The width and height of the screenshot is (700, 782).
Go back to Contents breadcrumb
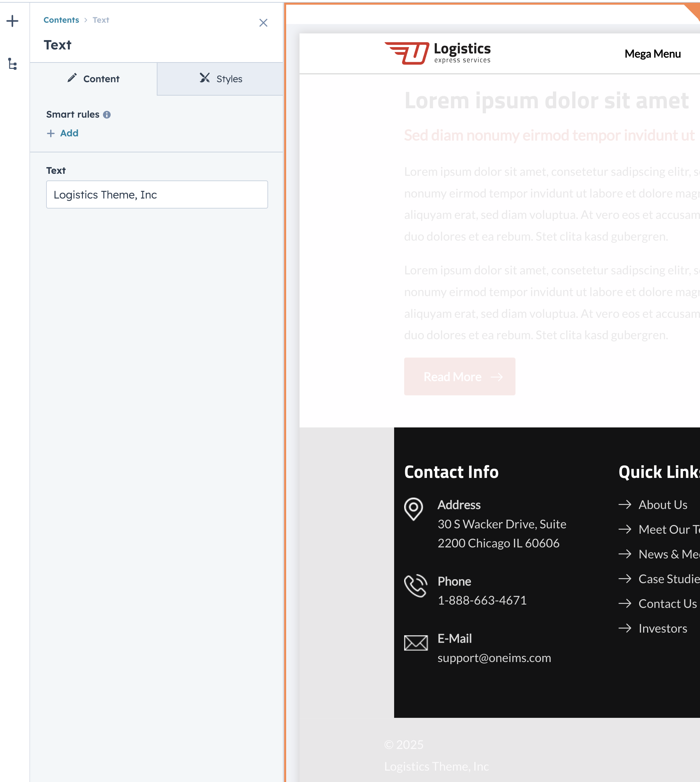tap(61, 20)
